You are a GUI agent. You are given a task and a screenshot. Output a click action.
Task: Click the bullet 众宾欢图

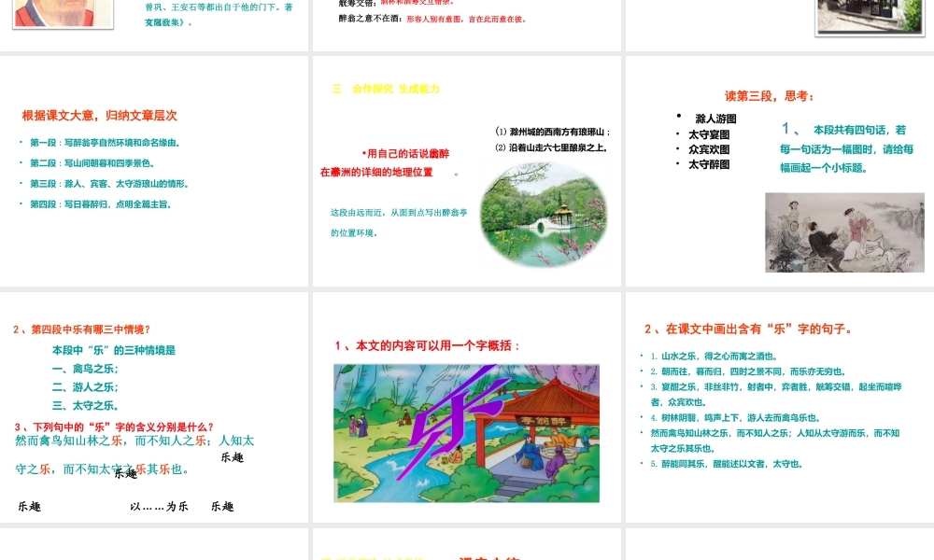pos(709,150)
